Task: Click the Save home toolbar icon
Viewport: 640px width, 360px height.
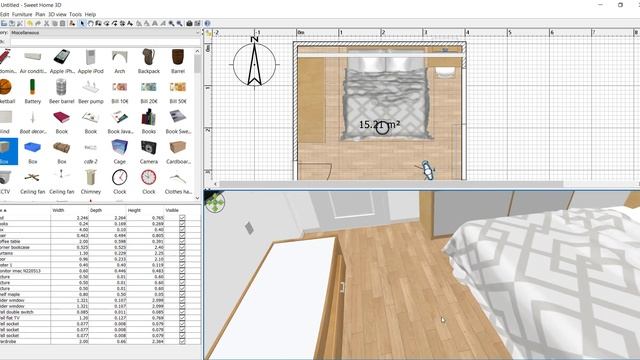Action: (x=12, y=24)
